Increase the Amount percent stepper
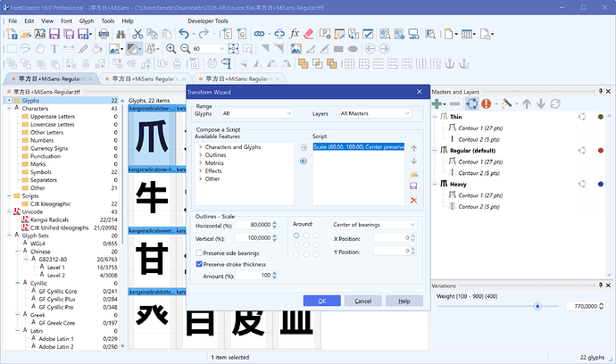616x364 pixels. click(275, 273)
